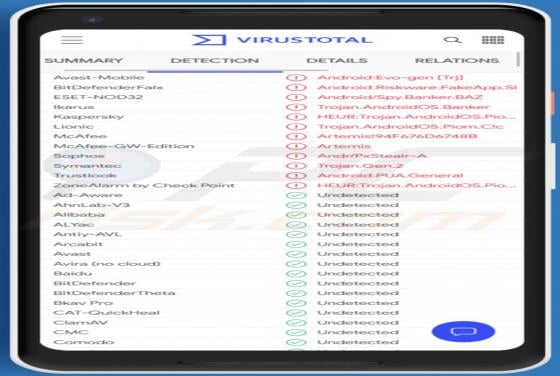
Task: Select the CAT-QuickHeal vendor name
Action: pos(106,313)
